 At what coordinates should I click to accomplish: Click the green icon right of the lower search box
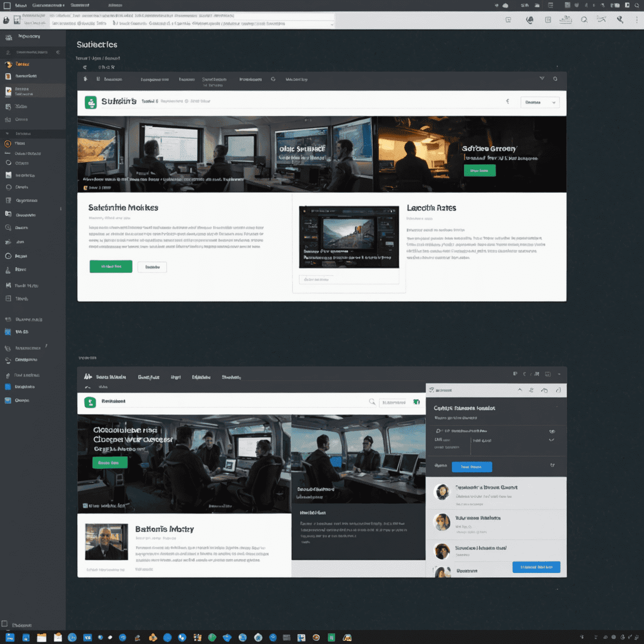pyautogui.click(x=416, y=402)
